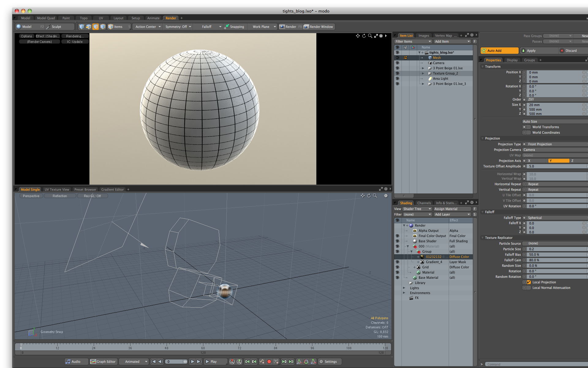
Task: Click the Sculpt mode brush icon
Action: tap(48, 27)
